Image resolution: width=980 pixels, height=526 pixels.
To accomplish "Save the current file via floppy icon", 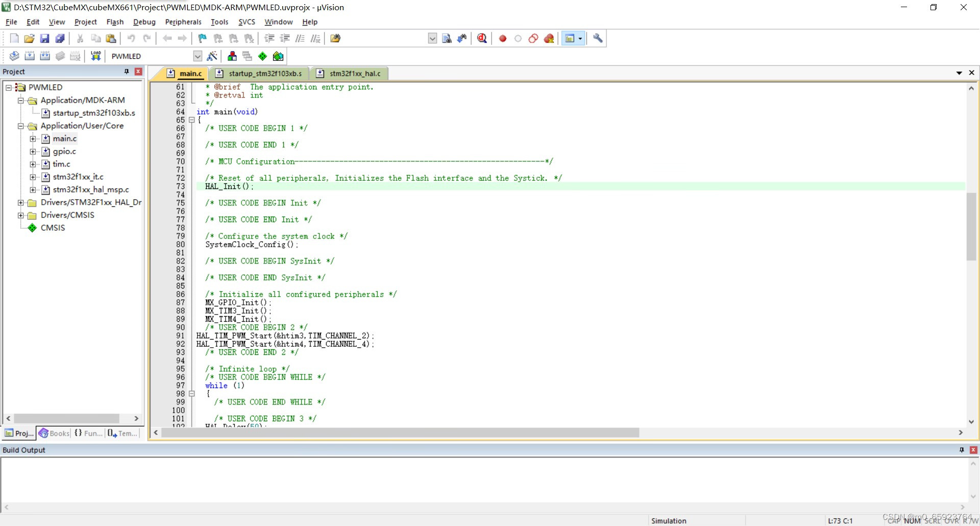I will click(44, 38).
